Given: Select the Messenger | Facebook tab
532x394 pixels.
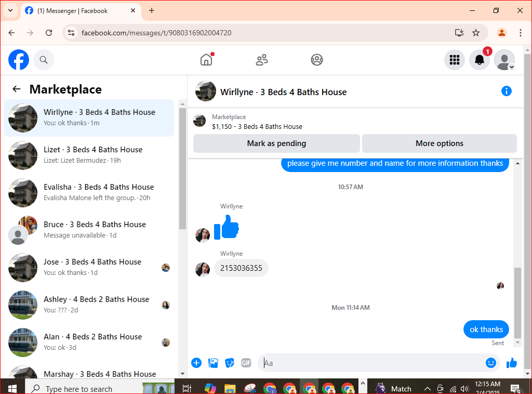Looking at the screenshot, I should [x=81, y=11].
